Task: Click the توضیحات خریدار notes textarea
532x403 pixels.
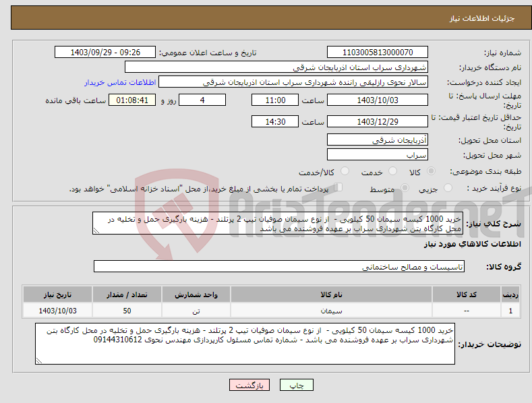Action: pos(245,344)
